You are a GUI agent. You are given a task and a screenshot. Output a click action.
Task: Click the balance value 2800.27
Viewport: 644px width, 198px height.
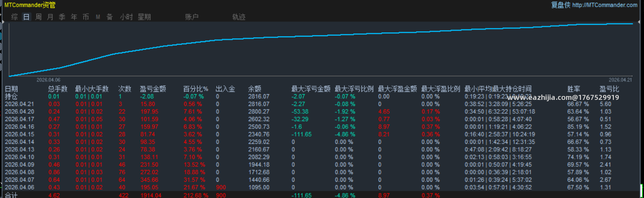click(x=259, y=112)
